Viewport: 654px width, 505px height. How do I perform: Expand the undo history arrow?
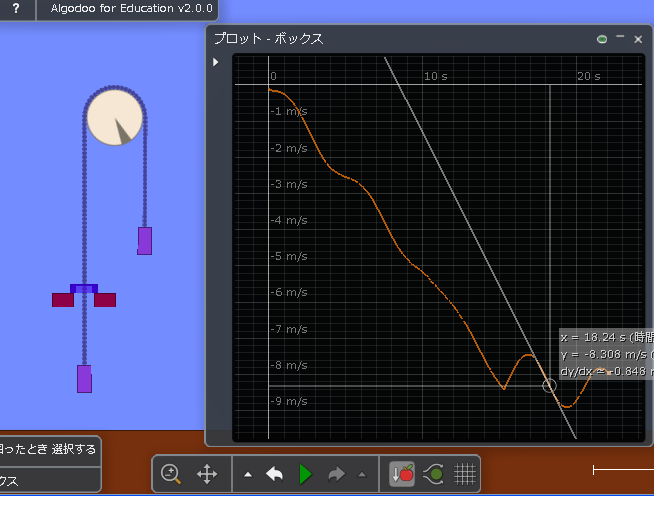point(248,474)
